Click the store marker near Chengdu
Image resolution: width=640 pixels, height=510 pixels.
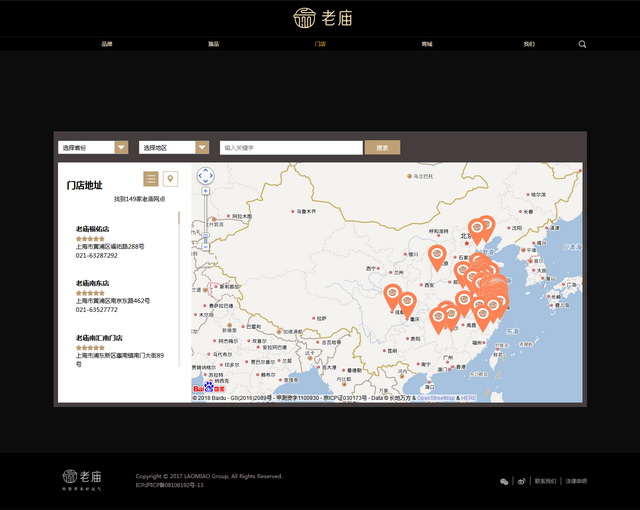[x=393, y=296]
